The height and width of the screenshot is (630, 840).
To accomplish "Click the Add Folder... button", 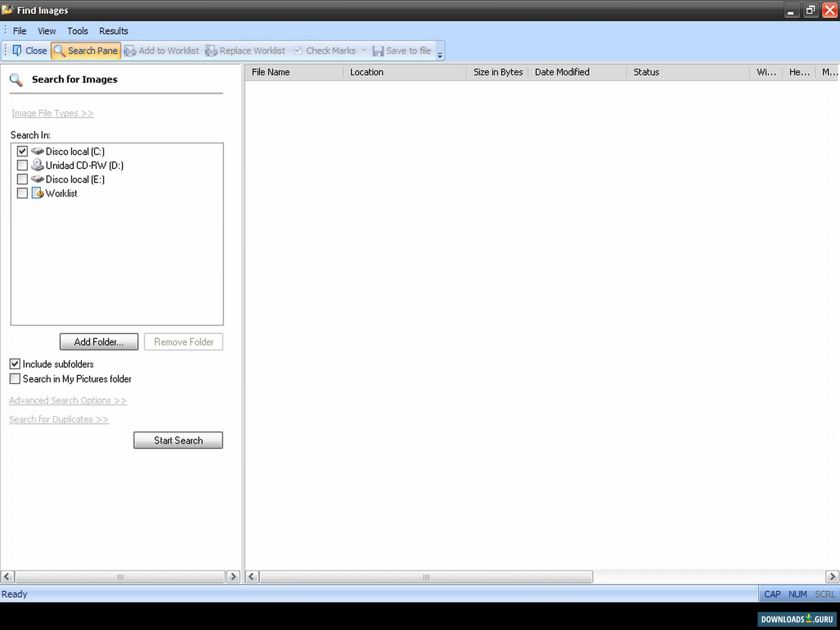I will 99,342.
